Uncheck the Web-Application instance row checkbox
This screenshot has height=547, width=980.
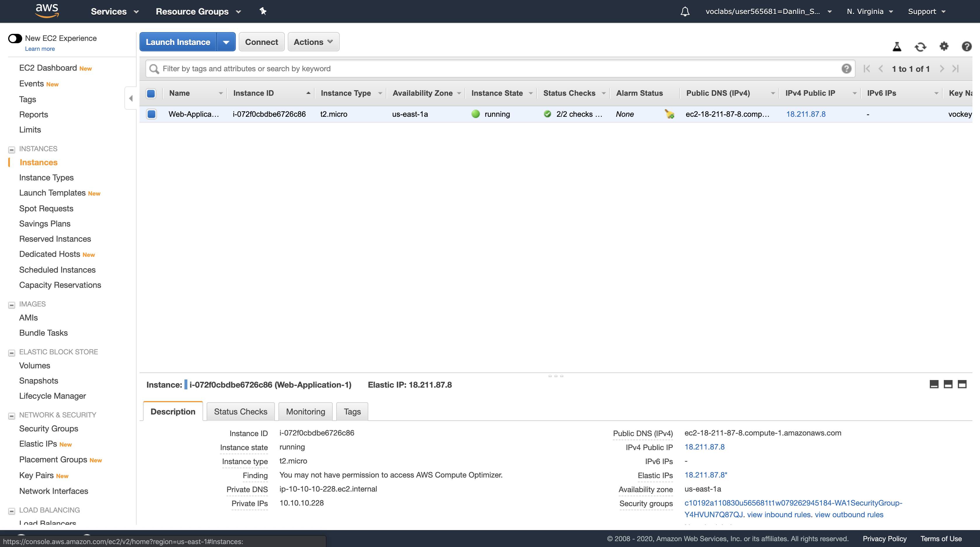pos(151,114)
